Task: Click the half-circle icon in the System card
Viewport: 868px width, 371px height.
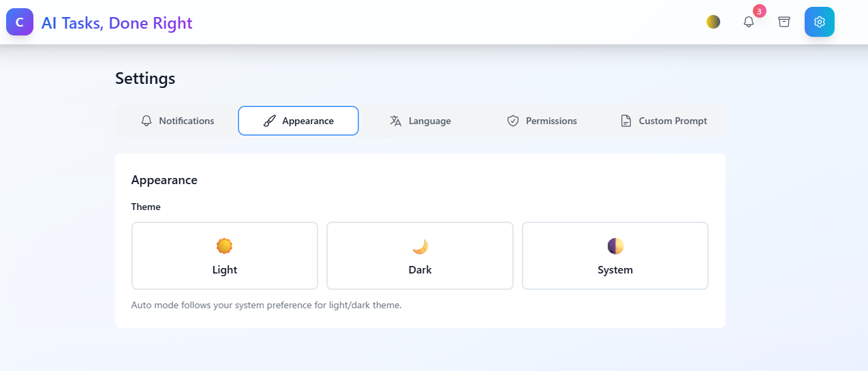Action: click(x=615, y=246)
